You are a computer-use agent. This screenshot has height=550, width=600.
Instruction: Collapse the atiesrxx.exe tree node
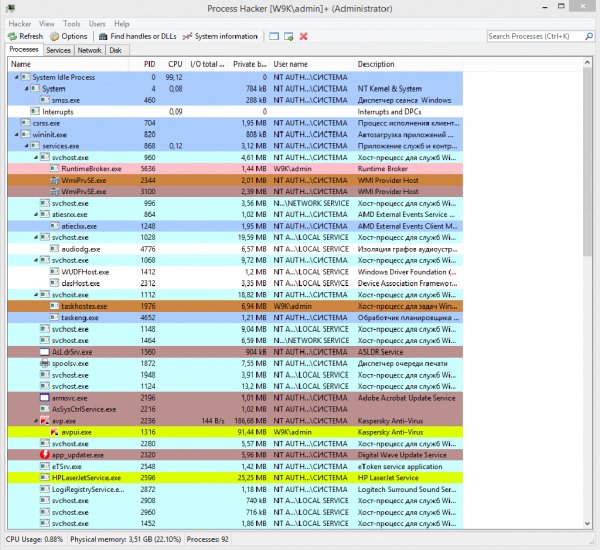[36, 215]
